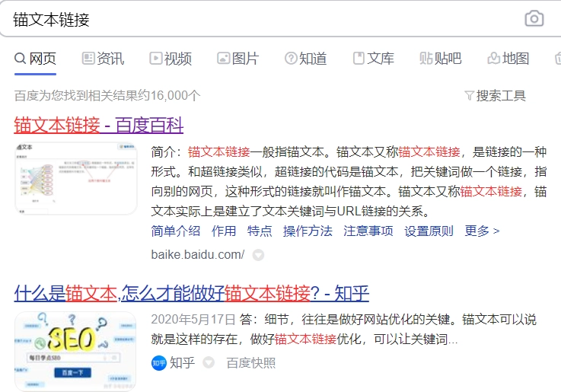Screen dimensions: 561x392
Task: Expand the dropdown arrow next to 知乎 source
Action: tap(209, 362)
